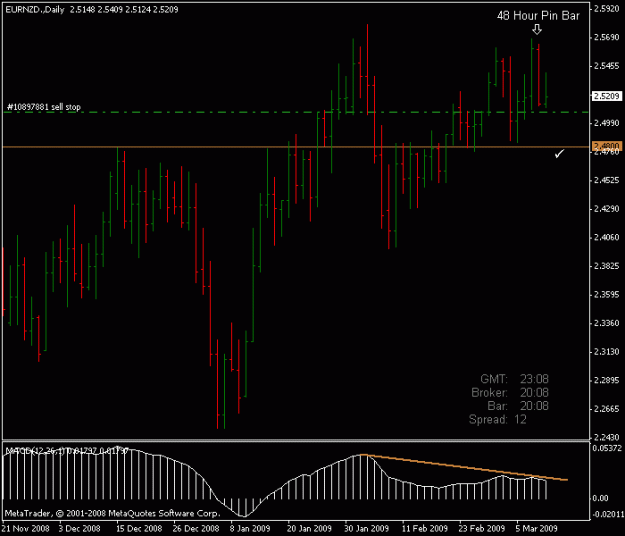625x536 pixels.
Task: Click the '11 Feb 2009' date label
Action: 425,529
